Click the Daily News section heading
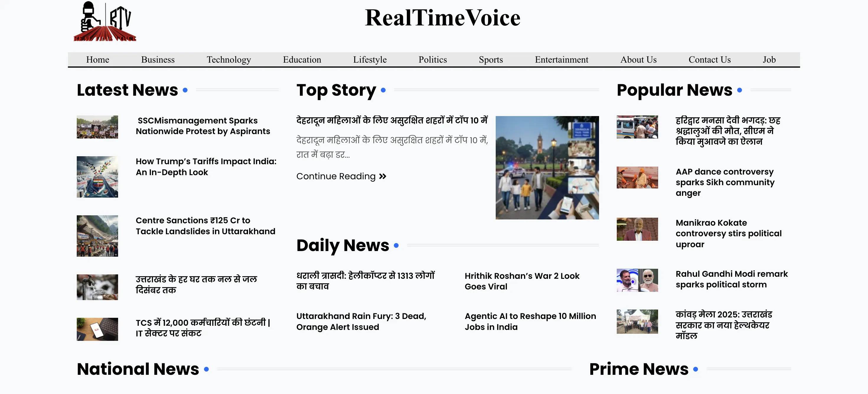868x394 pixels. coord(343,245)
